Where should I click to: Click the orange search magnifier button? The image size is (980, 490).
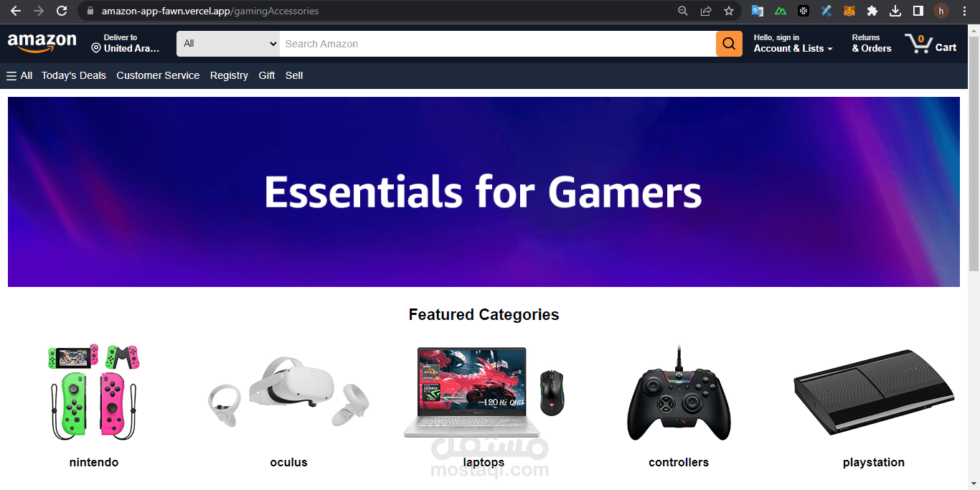click(729, 44)
